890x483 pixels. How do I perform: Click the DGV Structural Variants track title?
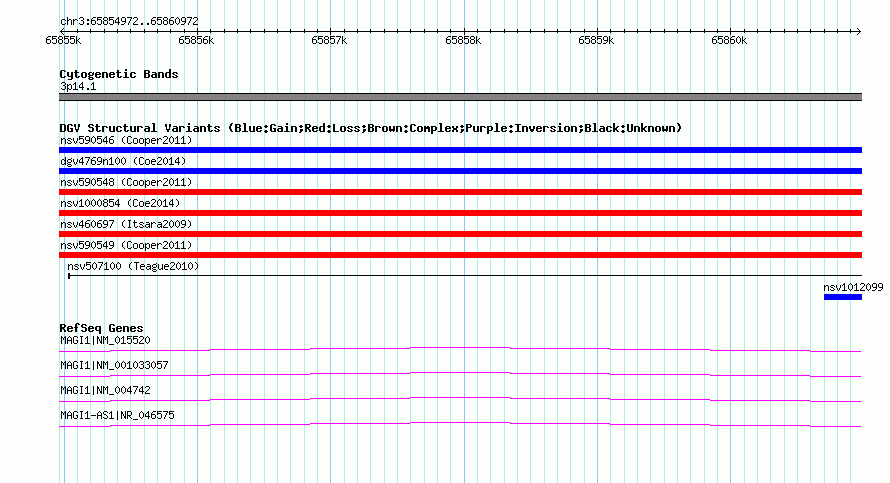370,128
